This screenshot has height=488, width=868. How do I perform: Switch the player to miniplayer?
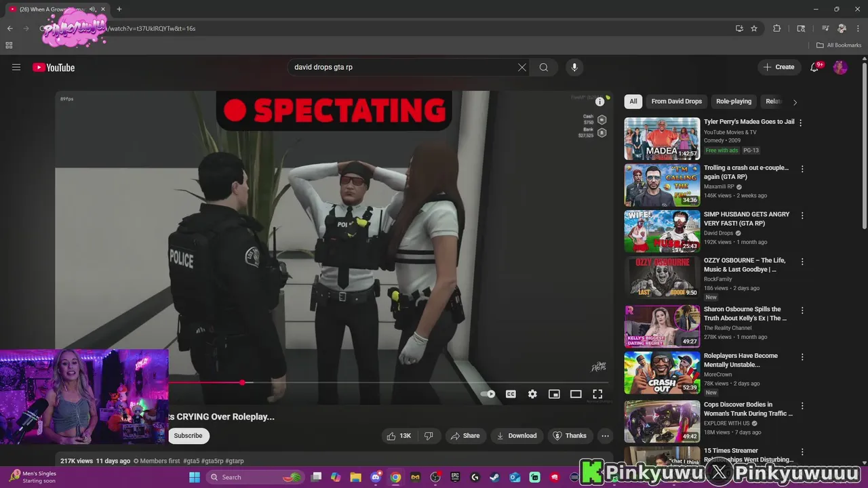click(554, 394)
